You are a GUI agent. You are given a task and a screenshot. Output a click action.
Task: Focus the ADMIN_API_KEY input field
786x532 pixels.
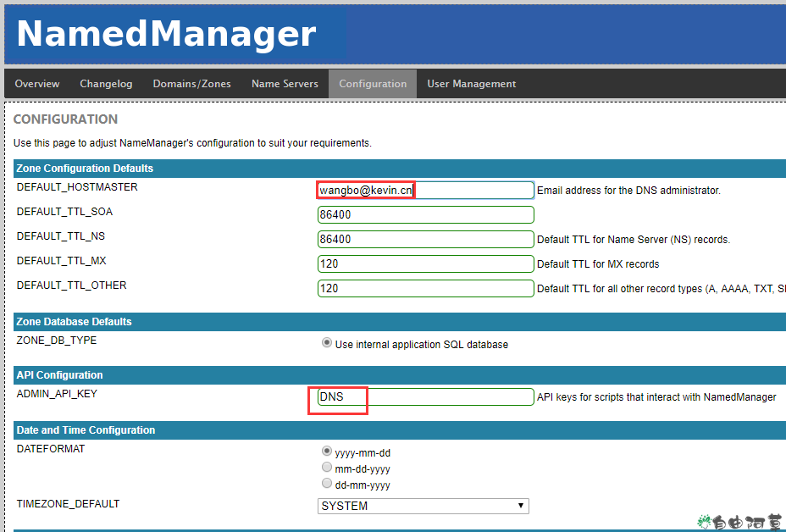pos(425,396)
